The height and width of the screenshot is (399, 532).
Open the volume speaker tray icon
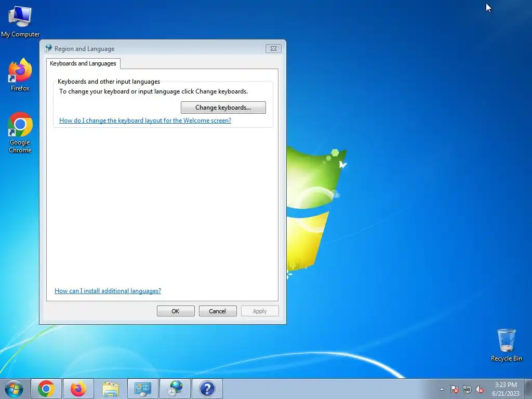coord(480,389)
